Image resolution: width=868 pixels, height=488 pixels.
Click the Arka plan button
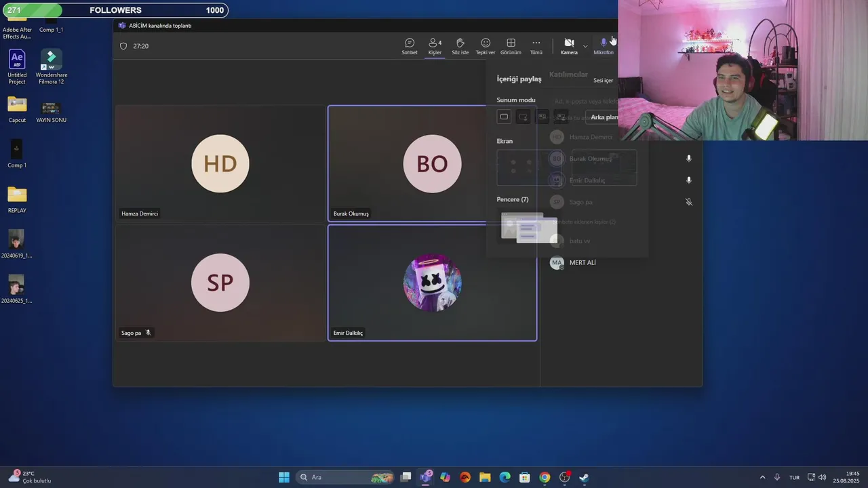(603, 117)
